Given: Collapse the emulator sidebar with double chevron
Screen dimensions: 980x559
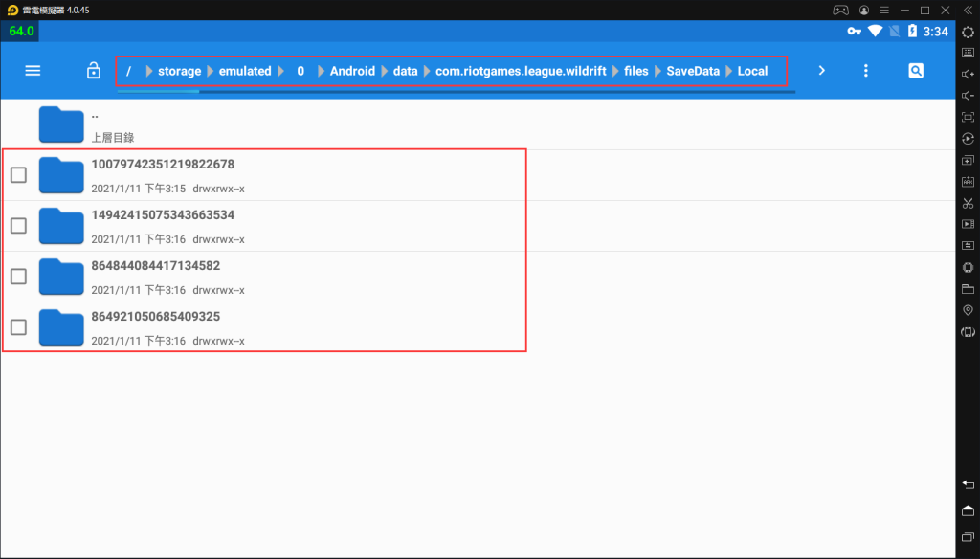Looking at the screenshot, I should pos(968,10).
